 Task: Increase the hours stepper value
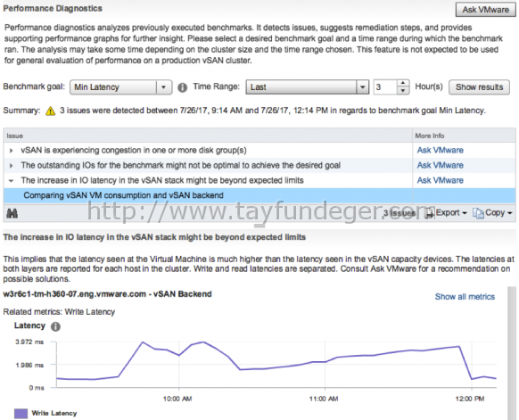403,84
